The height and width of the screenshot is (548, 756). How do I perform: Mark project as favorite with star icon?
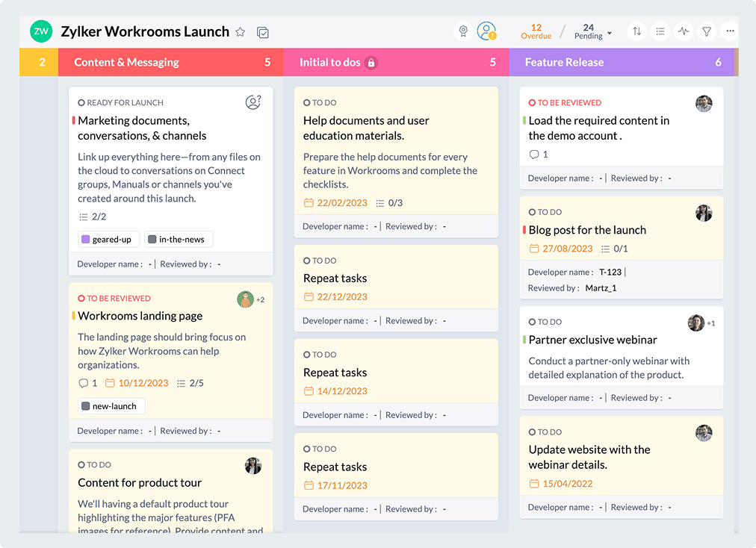(240, 32)
